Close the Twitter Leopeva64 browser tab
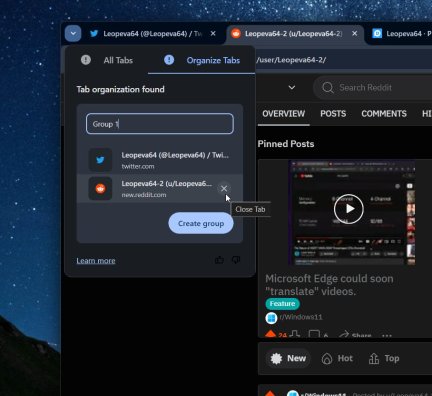Viewport: 432px width, 396px height. point(213,33)
